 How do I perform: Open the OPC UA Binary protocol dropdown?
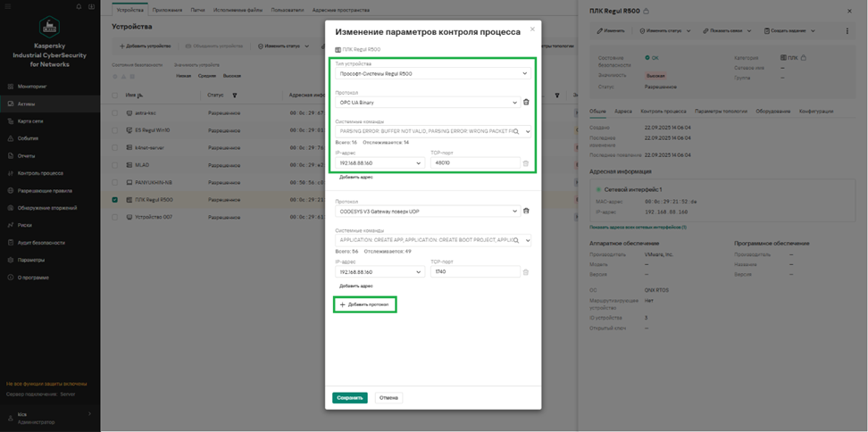click(428, 103)
